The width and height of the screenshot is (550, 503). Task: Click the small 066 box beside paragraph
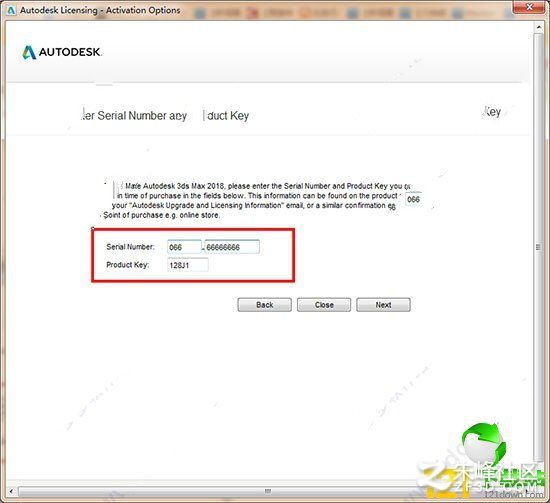point(414,199)
